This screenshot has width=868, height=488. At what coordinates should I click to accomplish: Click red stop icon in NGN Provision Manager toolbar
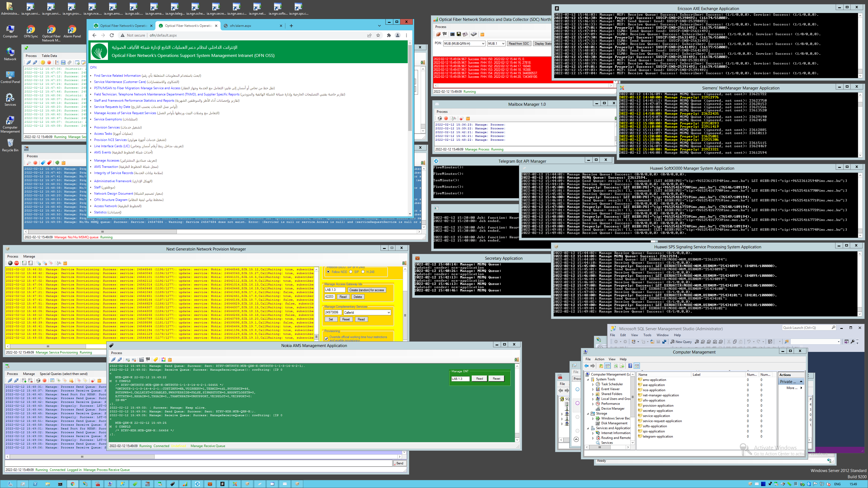tap(17, 263)
